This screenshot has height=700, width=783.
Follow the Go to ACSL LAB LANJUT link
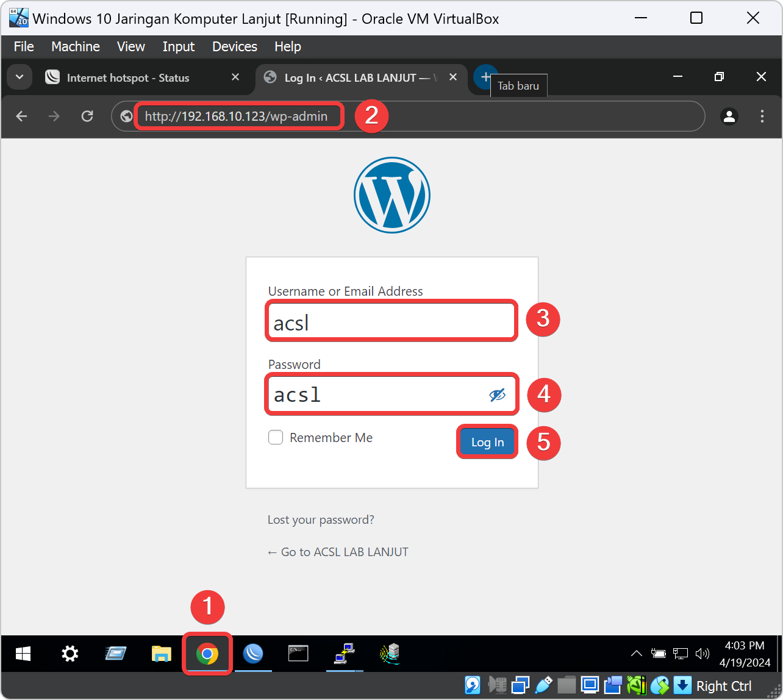[338, 552]
